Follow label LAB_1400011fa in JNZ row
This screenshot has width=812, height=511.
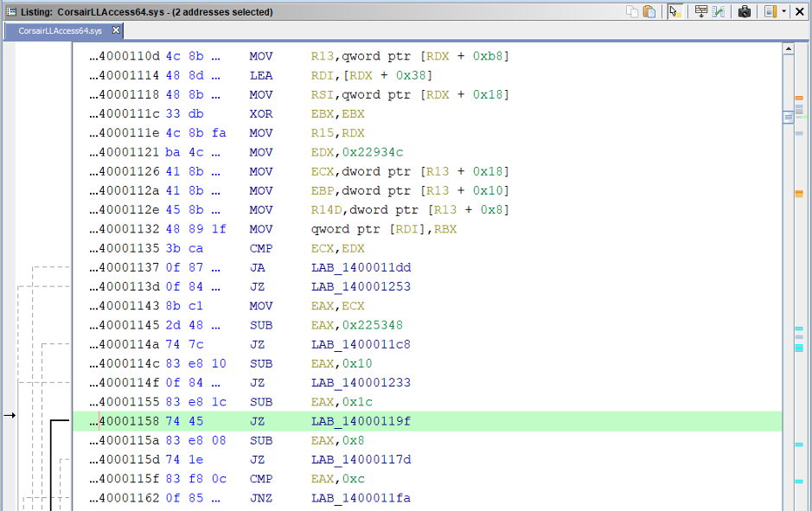point(361,498)
